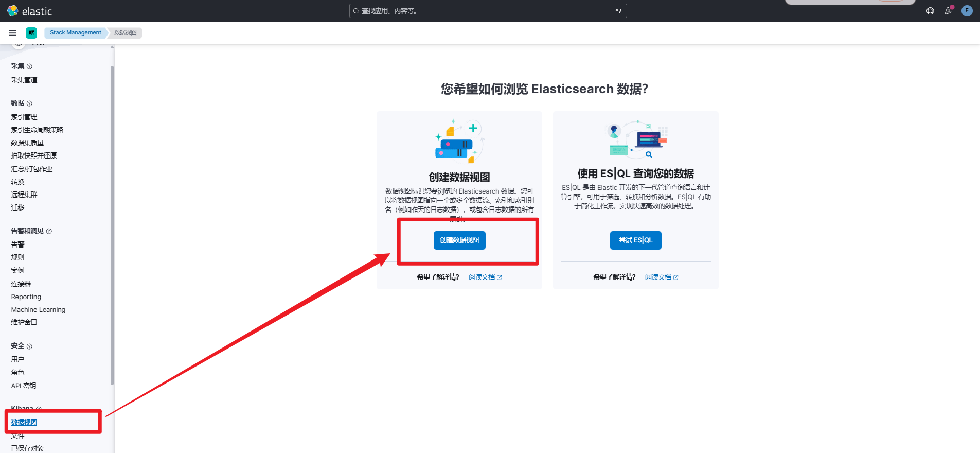Image resolution: width=980 pixels, height=453 pixels.
Task: Open 规则 in the sidebar
Action: pos(17,257)
